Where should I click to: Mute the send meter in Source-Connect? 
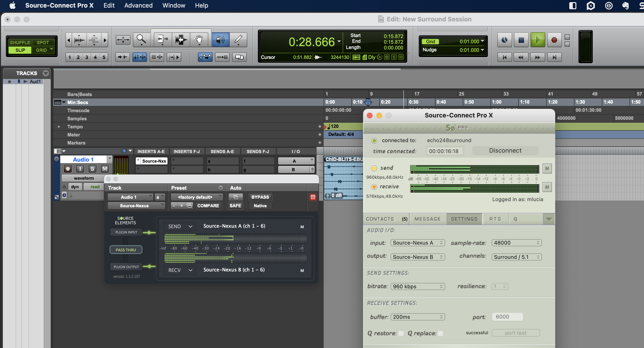547,169
